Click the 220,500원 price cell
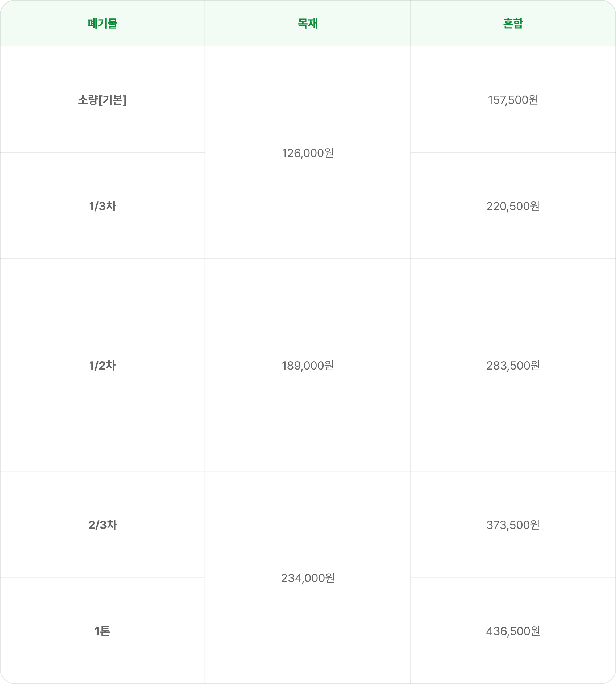 tap(513, 206)
